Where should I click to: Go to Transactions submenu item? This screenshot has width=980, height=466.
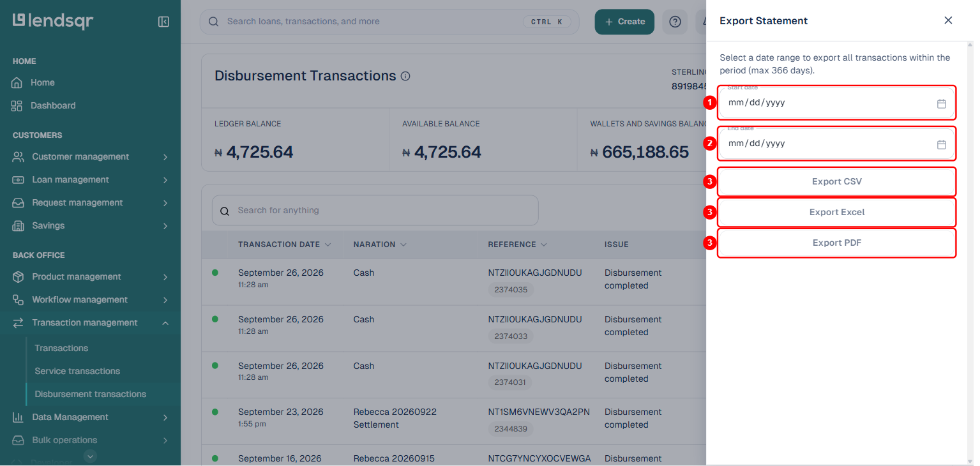(x=61, y=349)
